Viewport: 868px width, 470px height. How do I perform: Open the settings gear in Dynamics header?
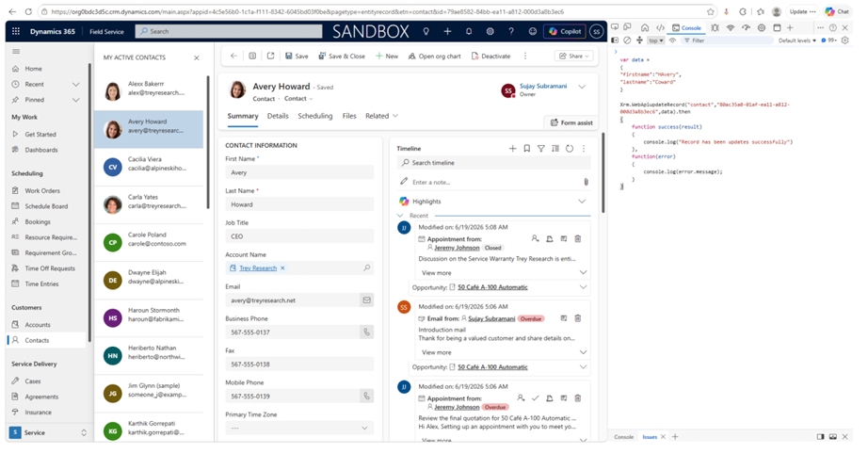[x=490, y=32]
